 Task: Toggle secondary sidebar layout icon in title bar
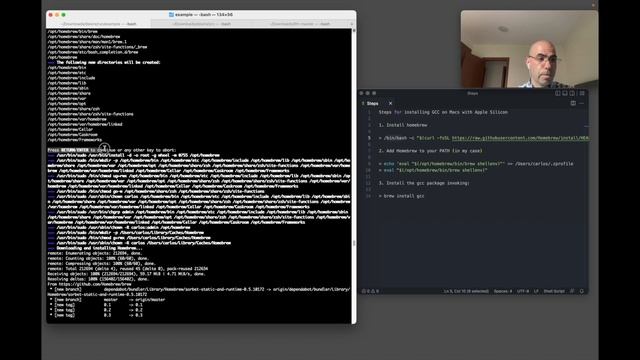(x=572, y=93)
